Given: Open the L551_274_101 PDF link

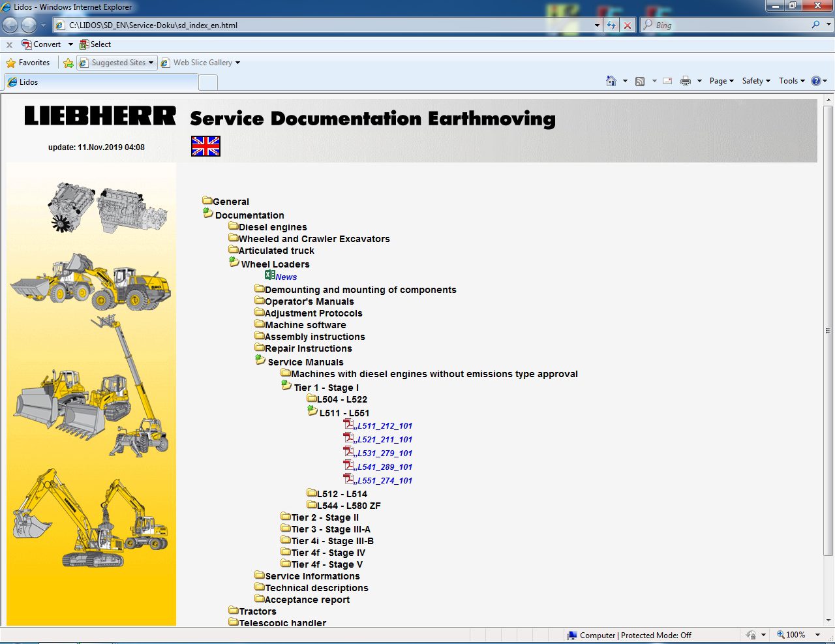Looking at the screenshot, I should [385, 481].
